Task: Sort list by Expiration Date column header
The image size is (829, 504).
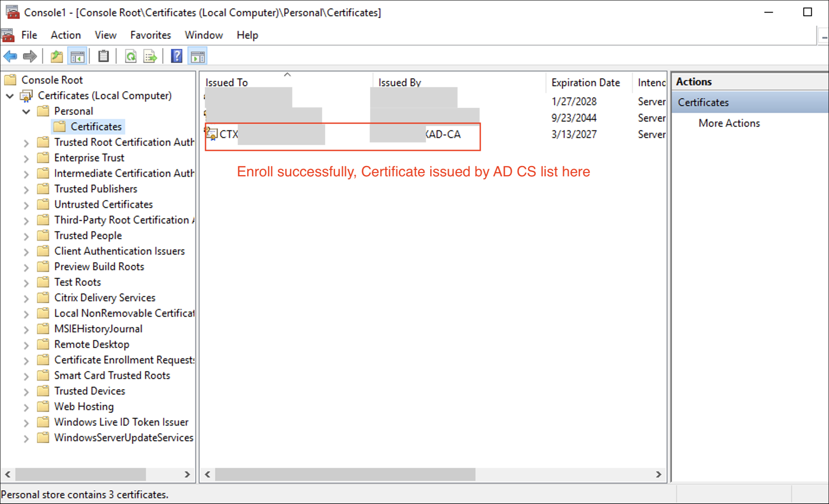Action: click(x=585, y=83)
